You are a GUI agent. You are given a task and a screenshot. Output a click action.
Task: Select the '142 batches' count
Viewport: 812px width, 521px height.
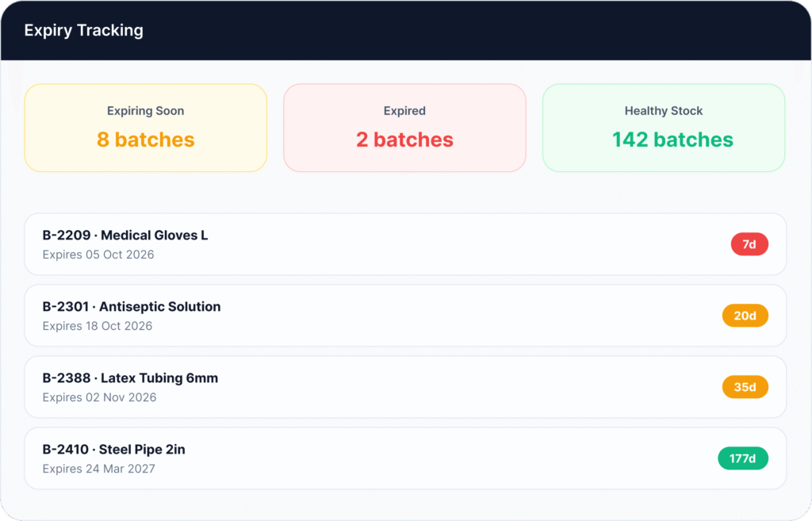pos(672,140)
